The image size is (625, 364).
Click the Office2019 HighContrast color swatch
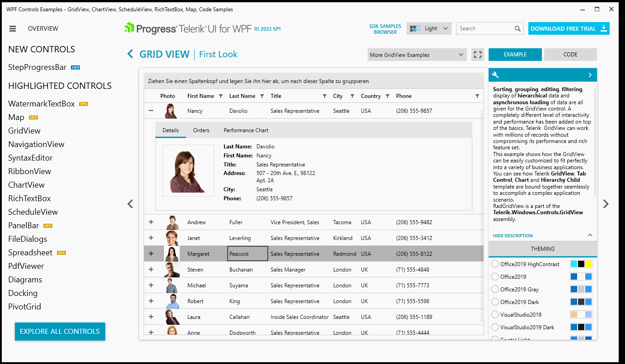[581, 264]
